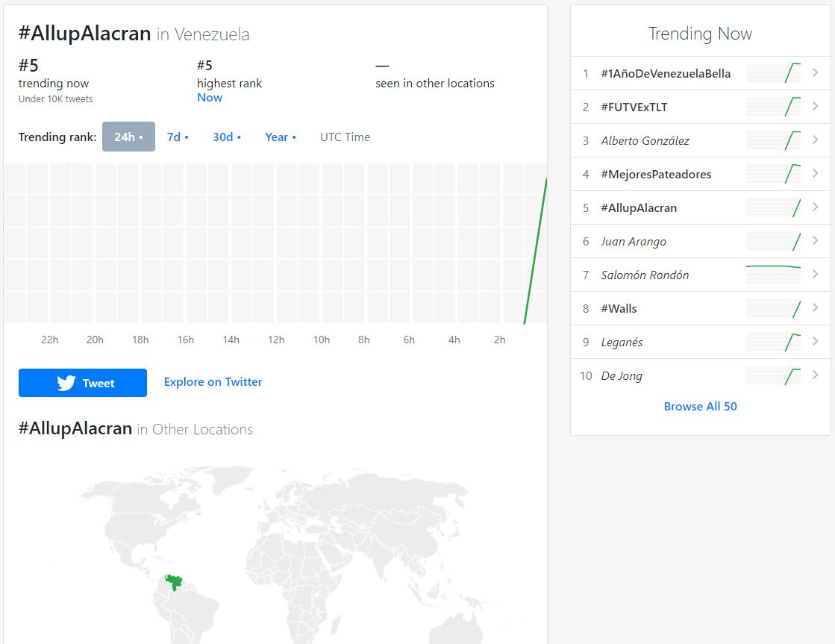Click the 'Trending Now' panel heading
The height and width of the screenshot is (644, 835).
(x=700, y=34)
